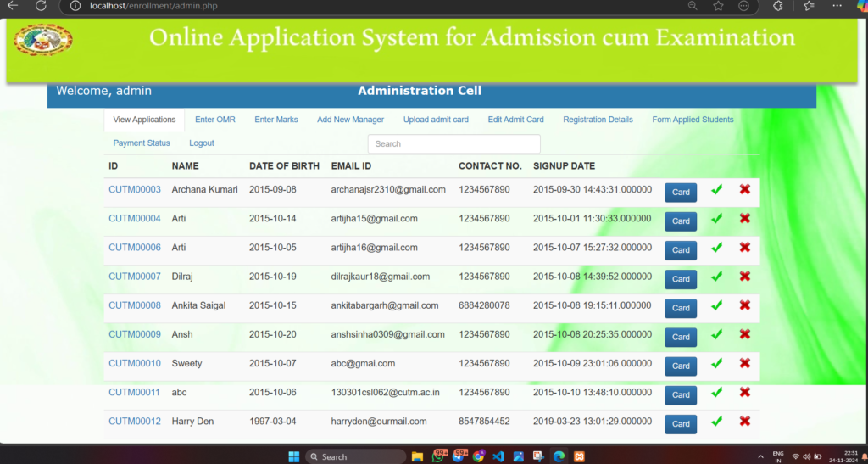Reject Harry Den's application with red cross
868x464 pixels.
point(745,421)
